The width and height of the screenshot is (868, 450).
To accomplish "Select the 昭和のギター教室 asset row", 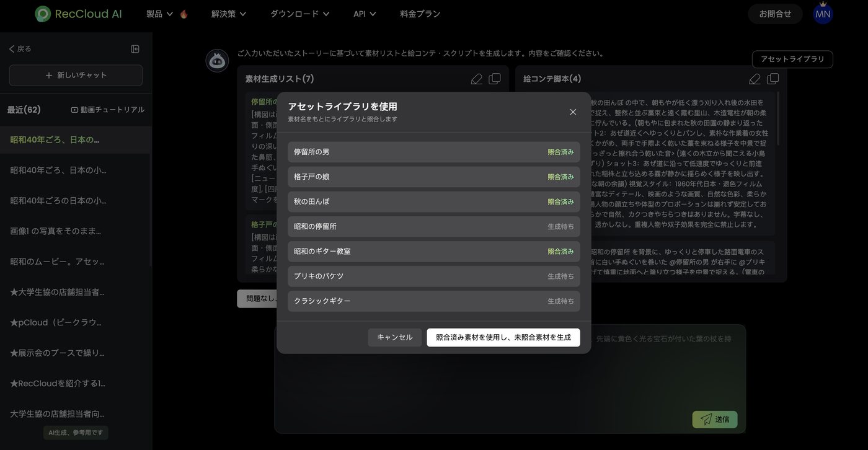I will coord(434,251).
